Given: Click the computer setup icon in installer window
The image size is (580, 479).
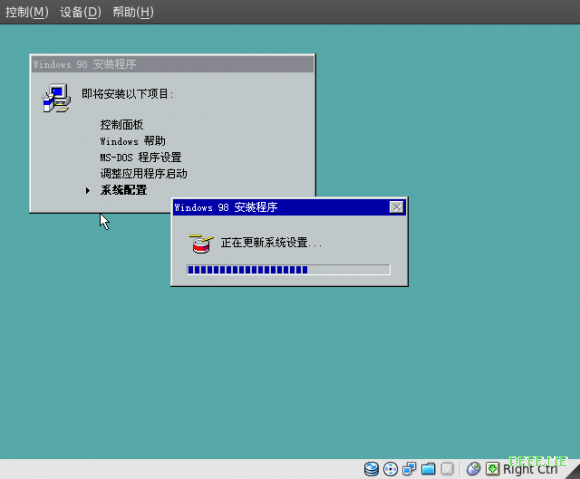Looking at the screenshot, I should (56, 98).
